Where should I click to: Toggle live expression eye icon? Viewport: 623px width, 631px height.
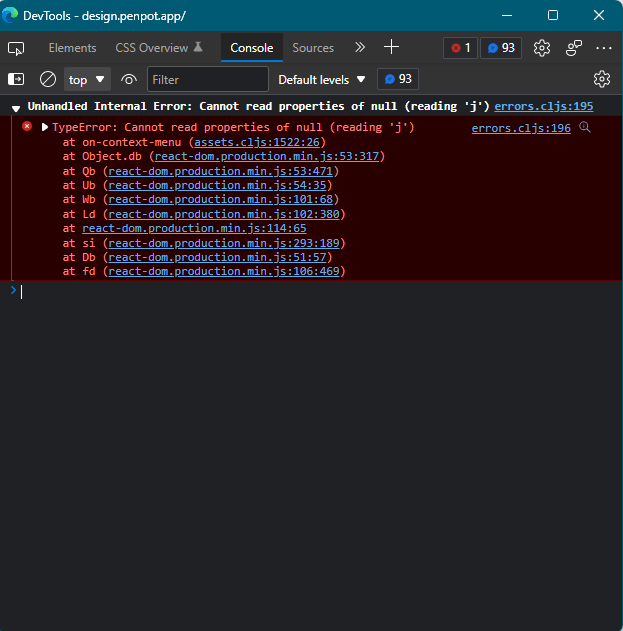(x=129, y=80)
